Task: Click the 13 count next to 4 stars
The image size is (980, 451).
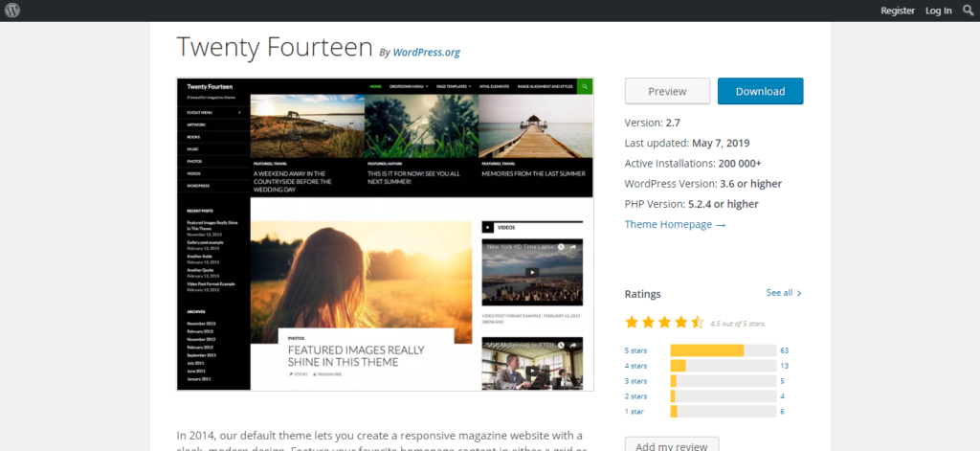Action: (785, 366)
